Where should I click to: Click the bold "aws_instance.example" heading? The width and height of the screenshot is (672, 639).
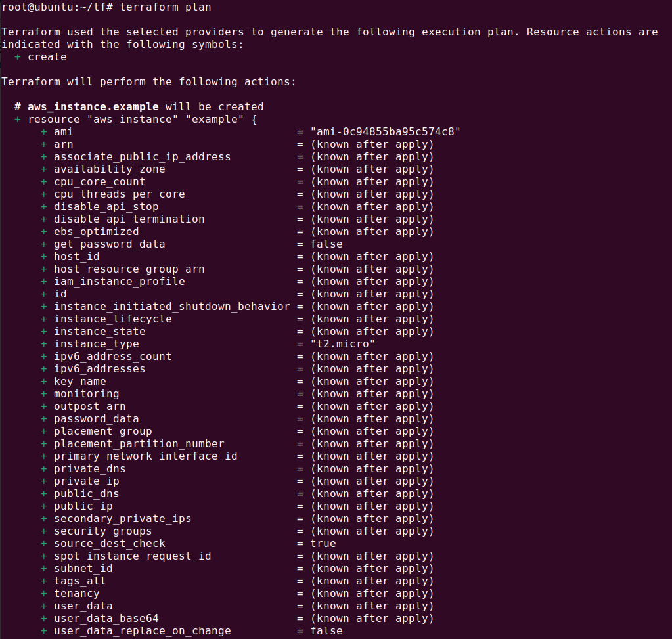coord(93,107)
